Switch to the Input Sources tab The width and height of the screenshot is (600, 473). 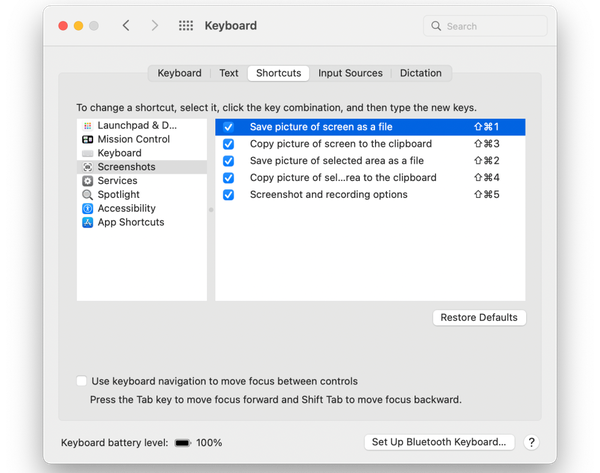[350, 73]
